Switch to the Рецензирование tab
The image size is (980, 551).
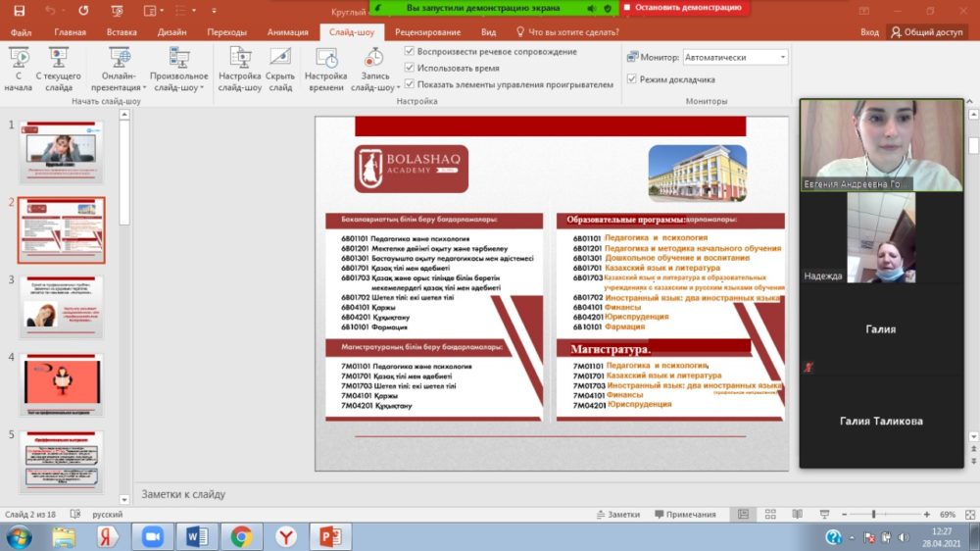click(x=427, y=32)
